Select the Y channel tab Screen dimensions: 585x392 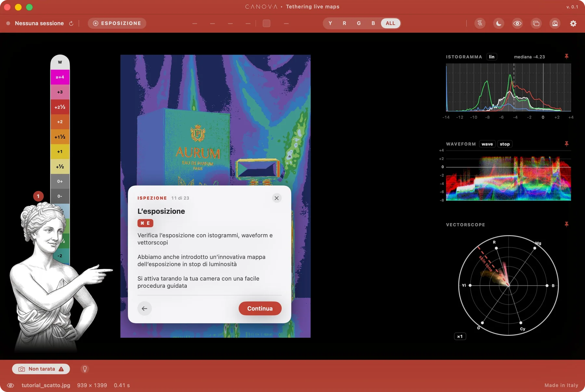330,23
